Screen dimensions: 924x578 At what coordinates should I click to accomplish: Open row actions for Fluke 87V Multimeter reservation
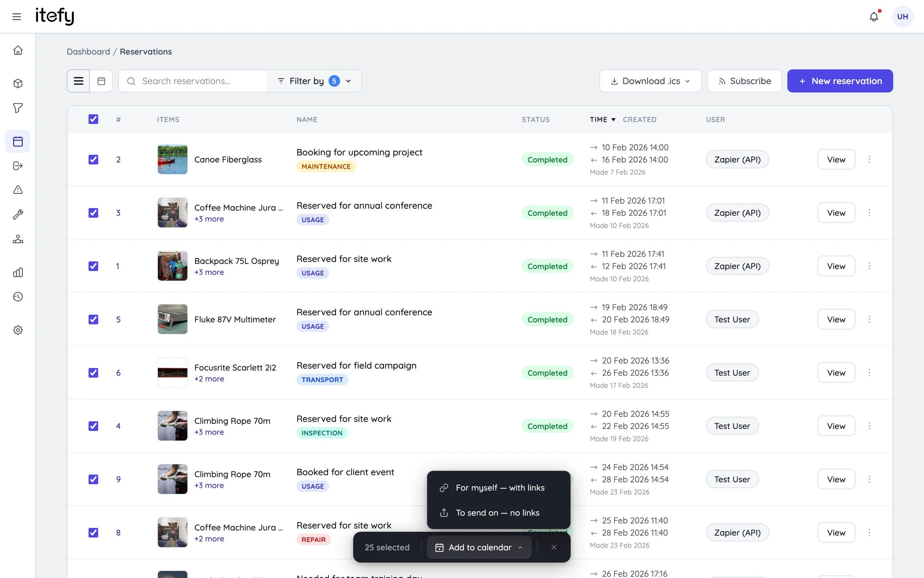[x=869, y=319]
